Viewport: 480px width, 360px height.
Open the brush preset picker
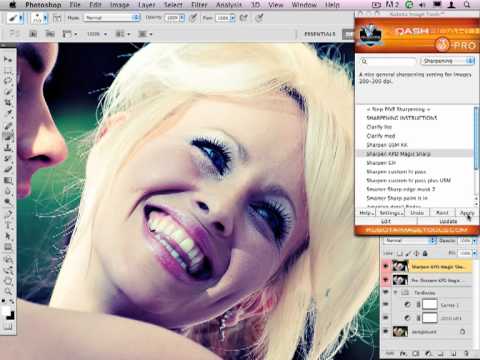(39, 18)
